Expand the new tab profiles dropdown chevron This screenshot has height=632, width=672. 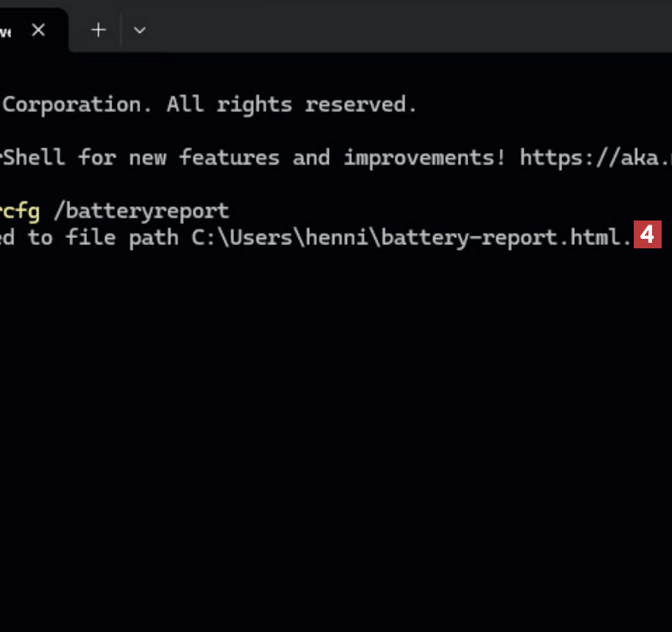tap(139, 30)
